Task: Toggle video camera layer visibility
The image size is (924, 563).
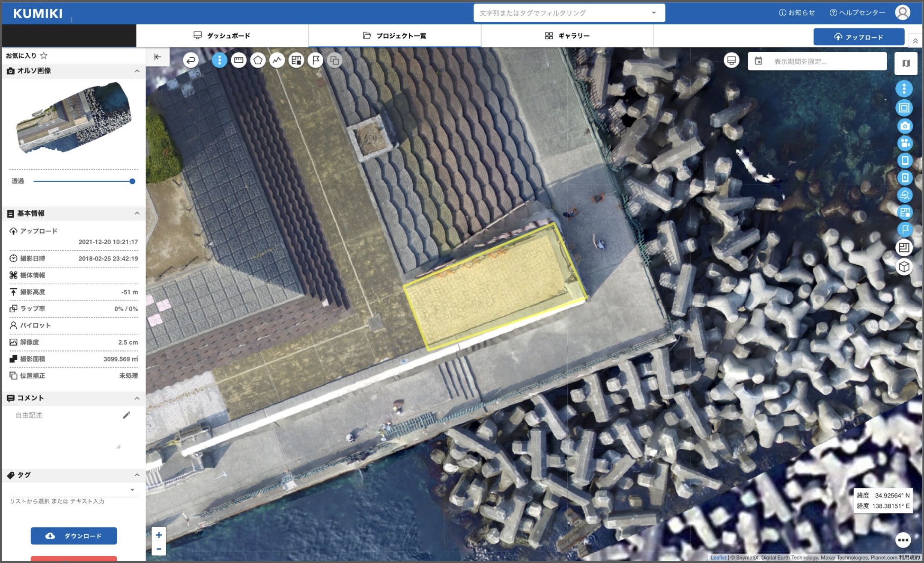Action: 904,143
